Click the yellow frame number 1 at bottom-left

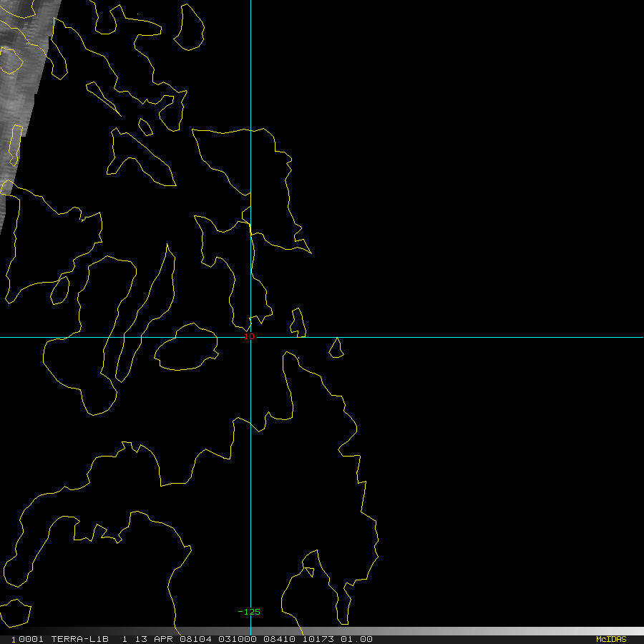tap(13, 639)
